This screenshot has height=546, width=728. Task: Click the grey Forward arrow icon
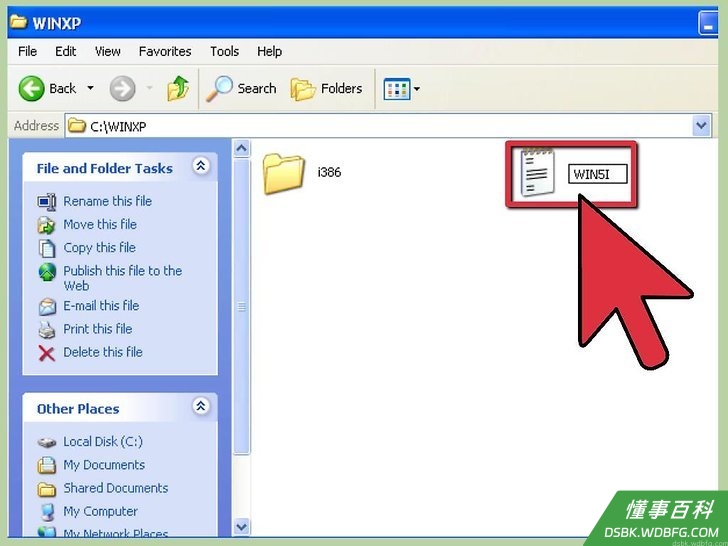coord(123,88)
